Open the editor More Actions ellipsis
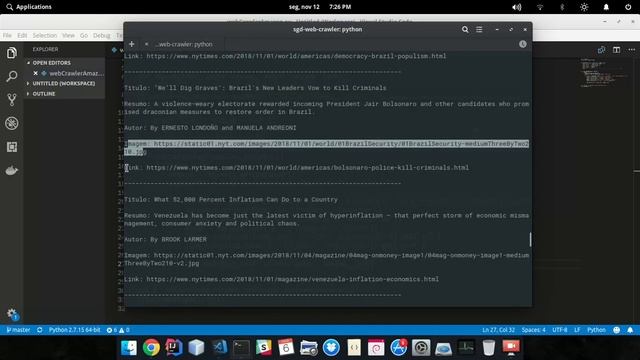Viewport: 640px width, 360px height. (x=631, y=50)
